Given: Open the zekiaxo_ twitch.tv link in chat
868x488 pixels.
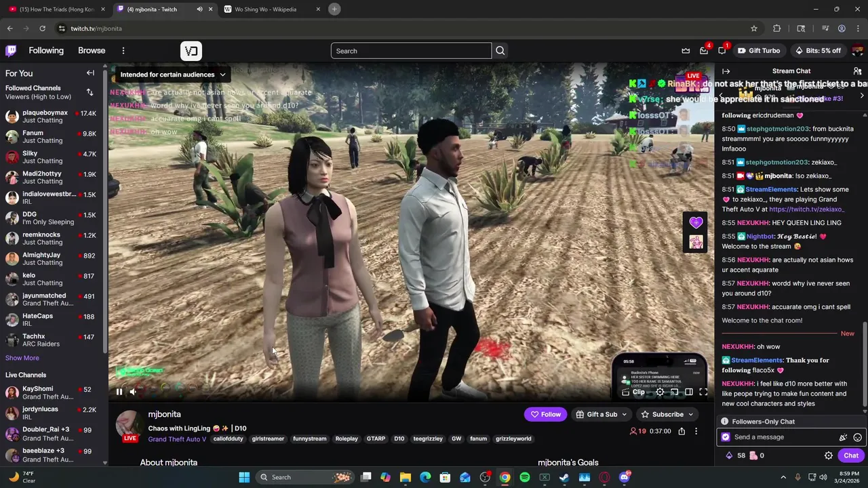Looking at the screenshot, I should tap(806, 209).
